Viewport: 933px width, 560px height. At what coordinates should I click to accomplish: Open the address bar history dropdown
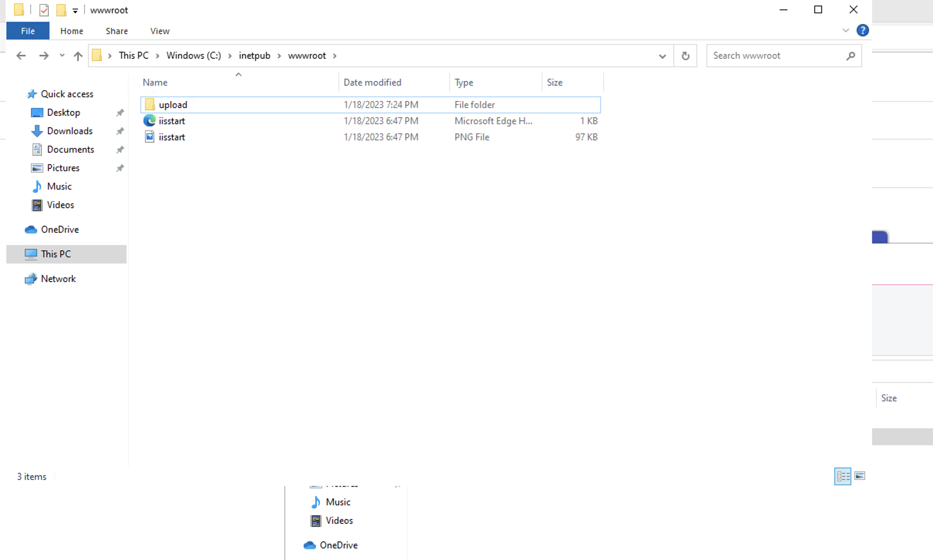662,55
